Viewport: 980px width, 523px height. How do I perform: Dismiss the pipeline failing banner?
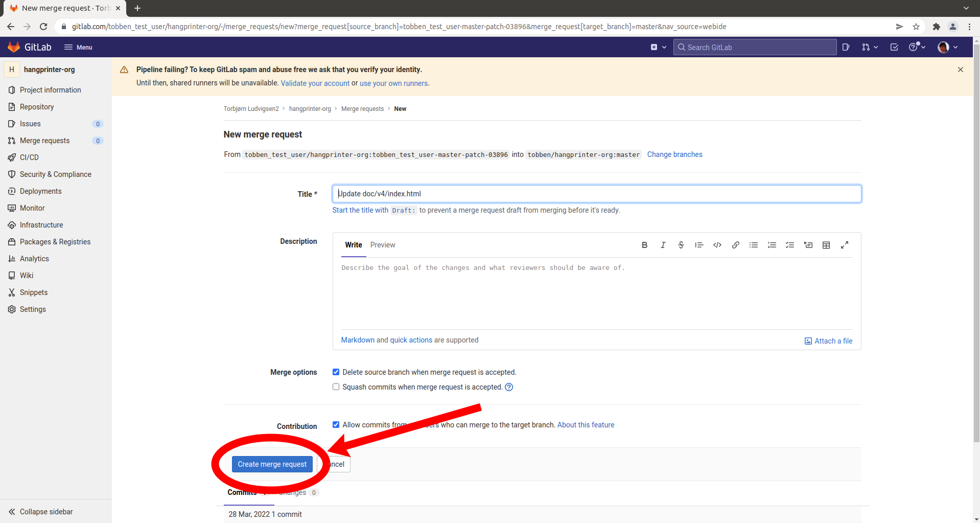(960, 70)
